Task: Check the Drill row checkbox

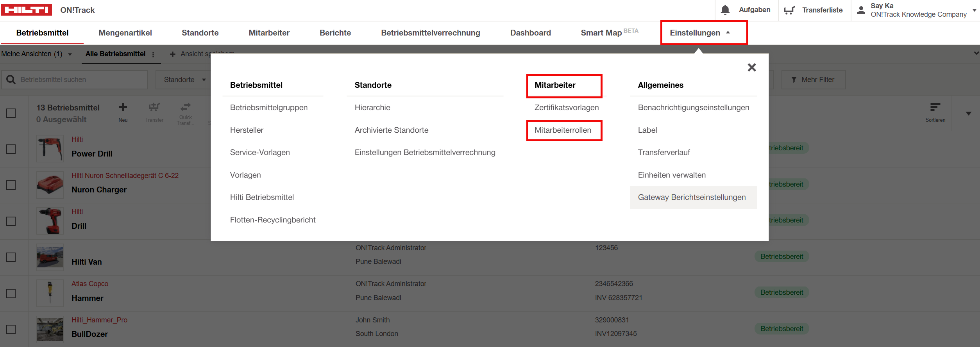Action: click(11, 221)
